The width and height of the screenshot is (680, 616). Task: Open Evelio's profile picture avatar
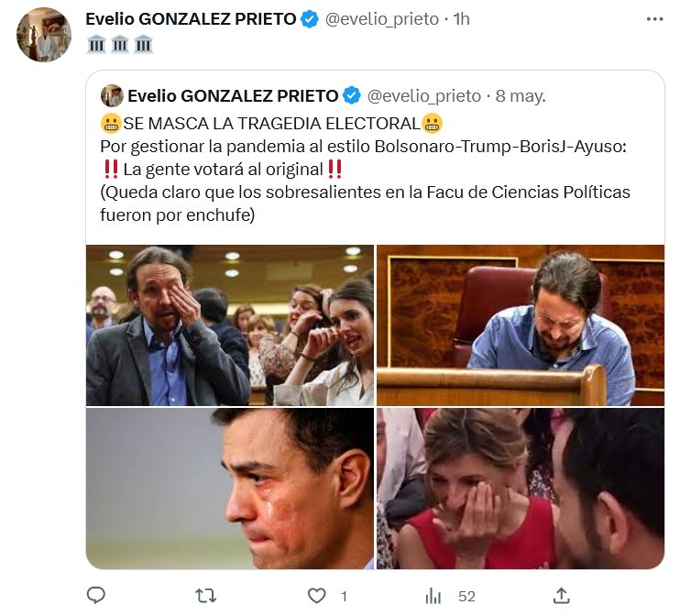(x=43, y=35)
